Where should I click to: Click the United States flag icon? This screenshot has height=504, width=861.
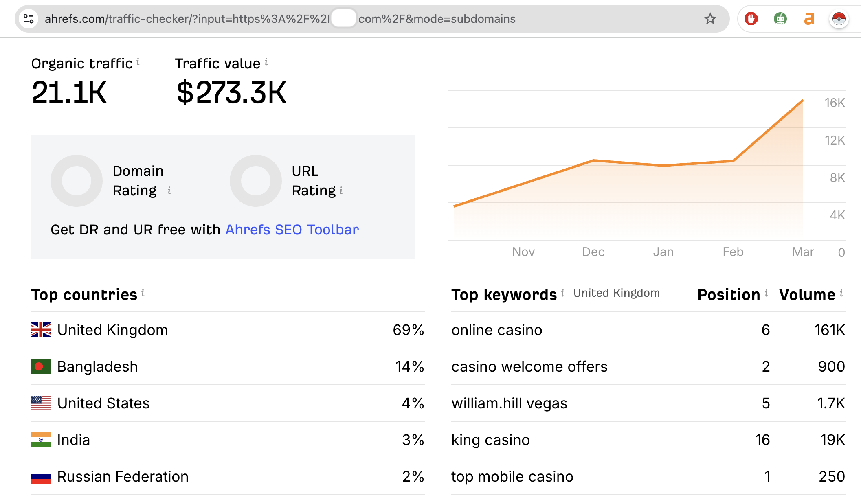pos(41,403)
